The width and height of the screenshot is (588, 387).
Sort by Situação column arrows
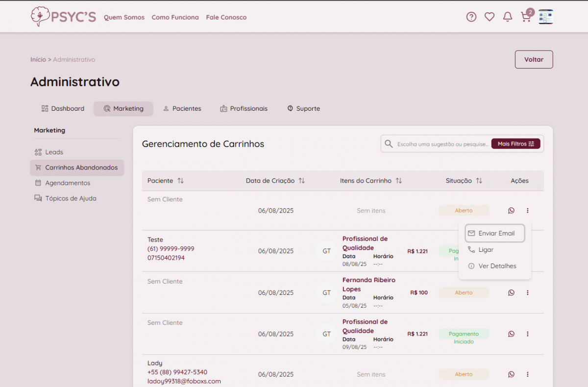point(479,181)
